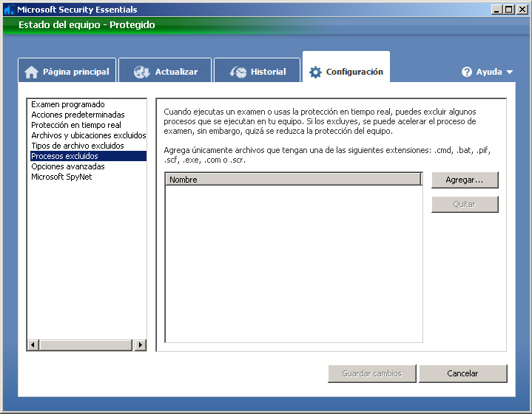Select Examen programado in the settings list
This screenshot has height=414, width=532.
pos(68,104)
